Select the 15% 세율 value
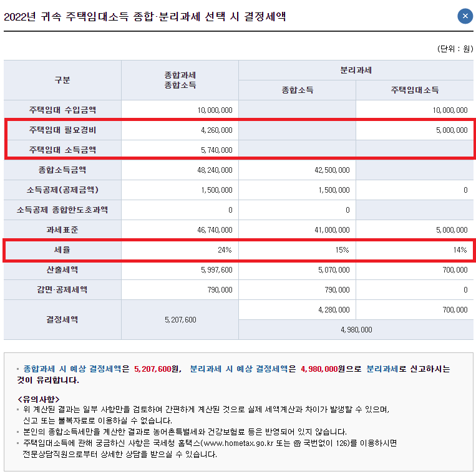 342,250
